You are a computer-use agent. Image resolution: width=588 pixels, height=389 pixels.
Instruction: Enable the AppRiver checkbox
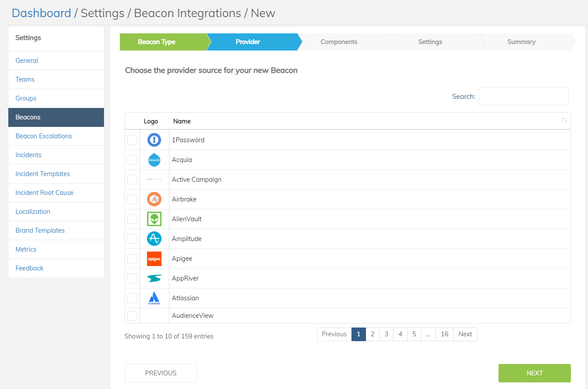(132, 278)
